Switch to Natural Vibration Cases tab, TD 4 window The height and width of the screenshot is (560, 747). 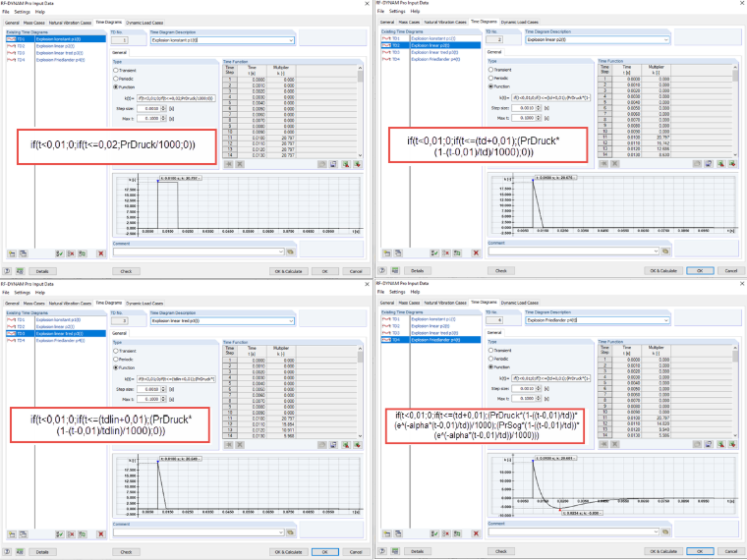pos(445,303)
